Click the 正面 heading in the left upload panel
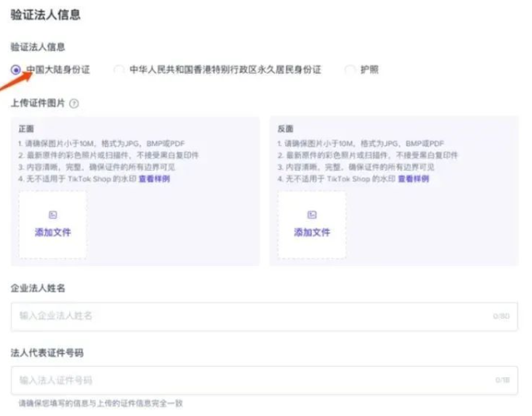 (x=26, y=129)
